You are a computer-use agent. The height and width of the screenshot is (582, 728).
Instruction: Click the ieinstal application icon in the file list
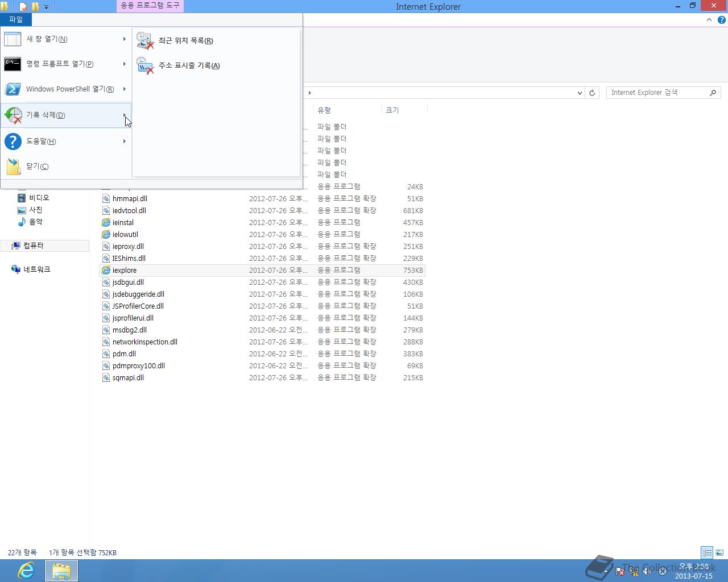pos(106,223)
